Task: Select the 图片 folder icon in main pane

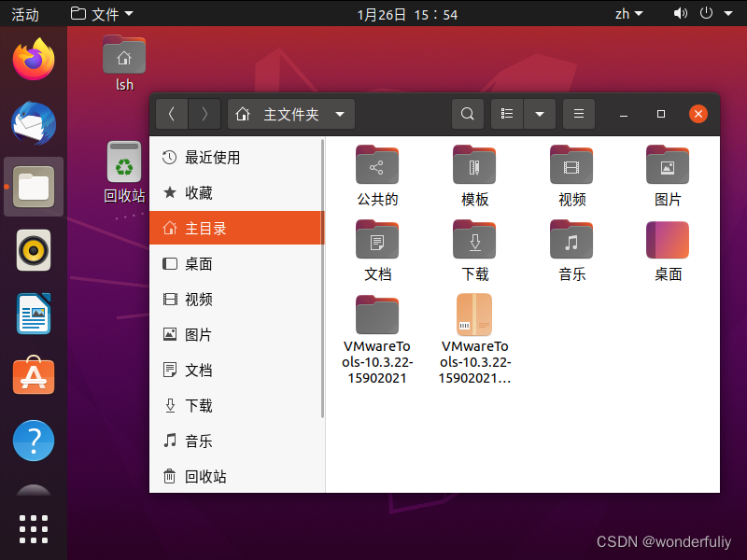Action: (668, 165)
